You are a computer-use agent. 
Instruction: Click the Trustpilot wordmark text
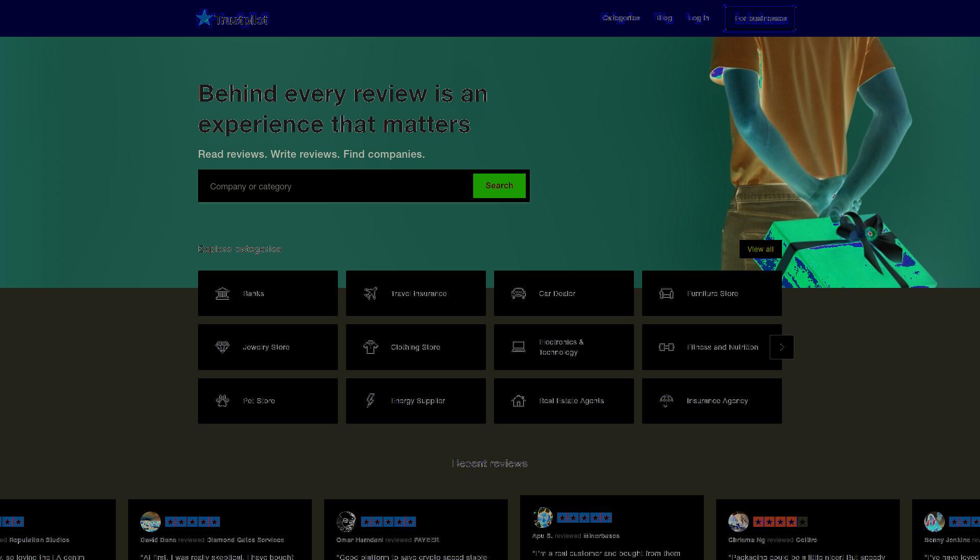241,20
